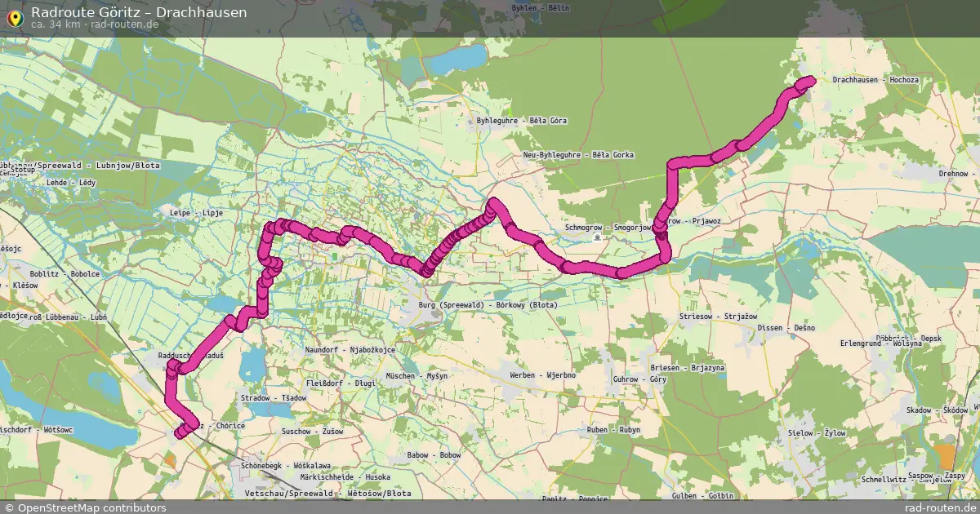Click the 'Märkischheide - Husoka' label
980x514 pixels.
point(345,476)
